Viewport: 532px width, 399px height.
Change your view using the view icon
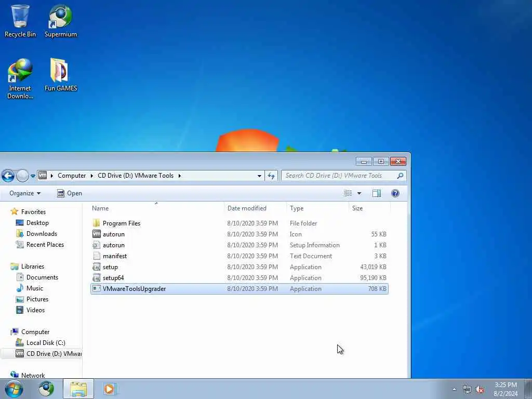pos(348,193)
